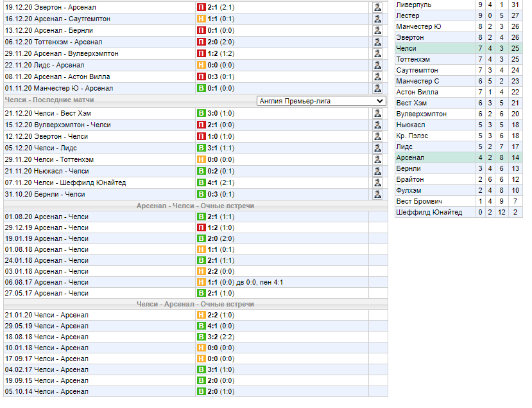Click green В badge for Челси - Вест Хэм
The height and width of the screenshot is (408, 532).
202,113
